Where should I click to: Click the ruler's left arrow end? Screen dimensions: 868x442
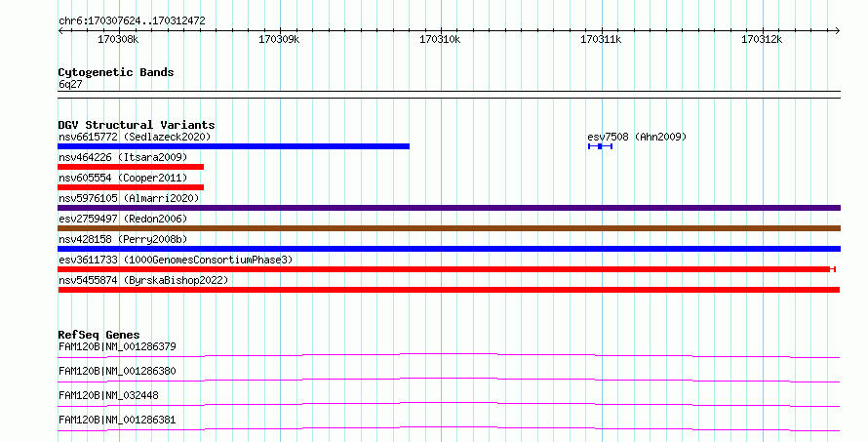(60, 31)
